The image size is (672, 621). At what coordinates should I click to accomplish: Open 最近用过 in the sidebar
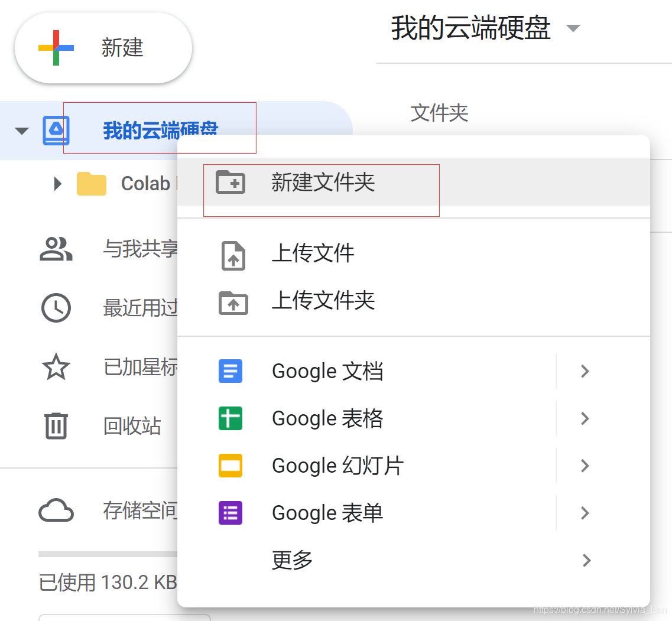click(x=141, y=308)
